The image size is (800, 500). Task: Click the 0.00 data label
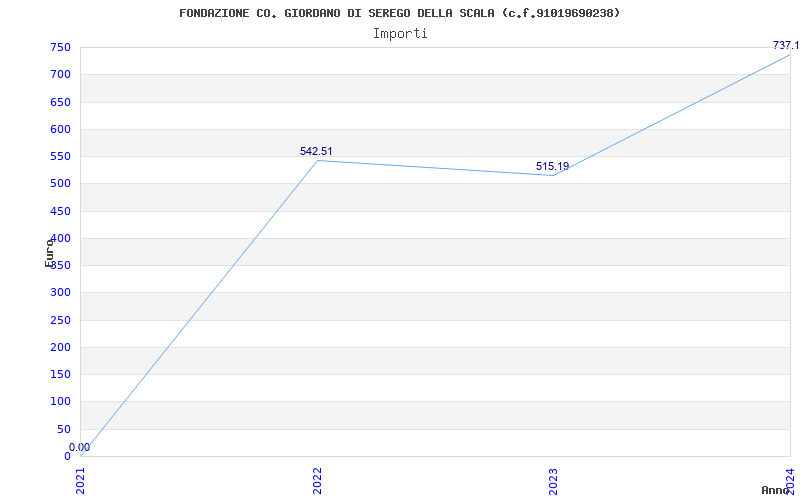pos(80,447)
